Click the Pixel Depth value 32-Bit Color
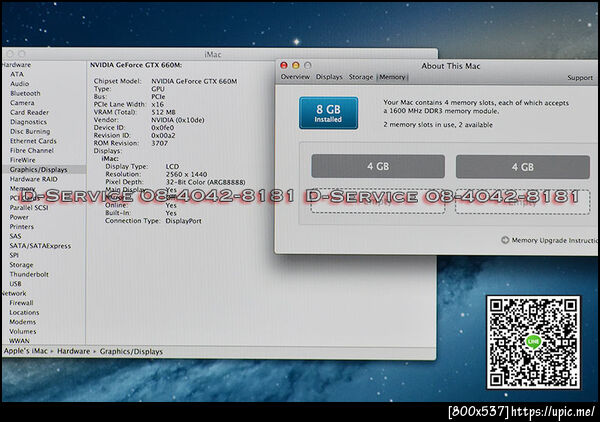Viewport: 600px width, 422px height. pos(205,182)
